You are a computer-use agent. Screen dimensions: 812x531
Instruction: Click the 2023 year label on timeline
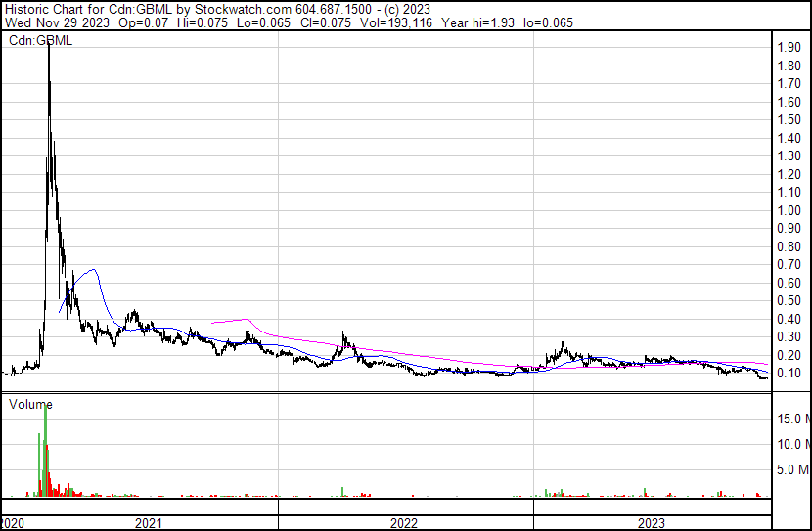[651, 523]
